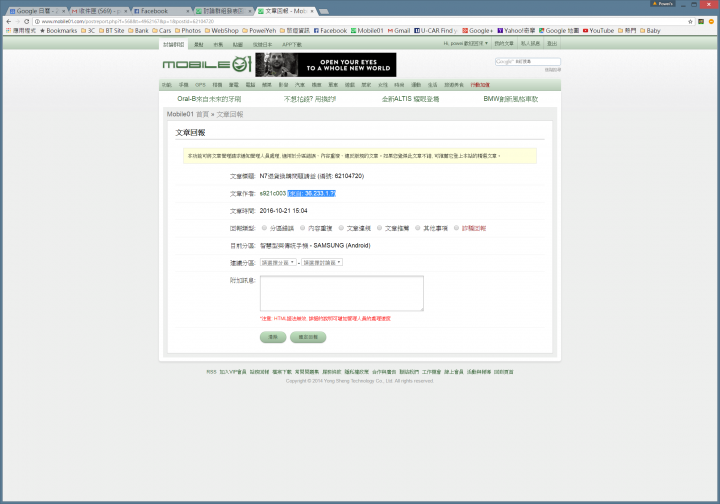
Task: Open the Yahoo bookmark
Action: [x=516, y=31]
